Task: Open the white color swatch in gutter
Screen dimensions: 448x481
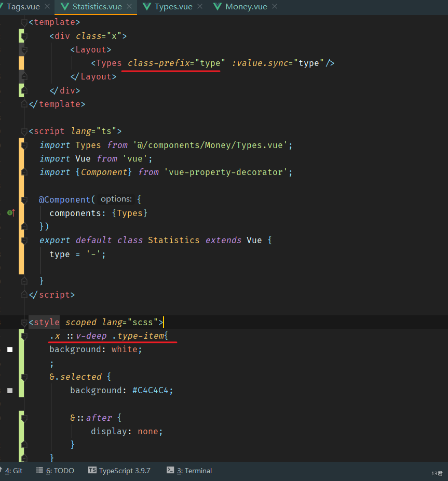Action: tap(10, 350)
